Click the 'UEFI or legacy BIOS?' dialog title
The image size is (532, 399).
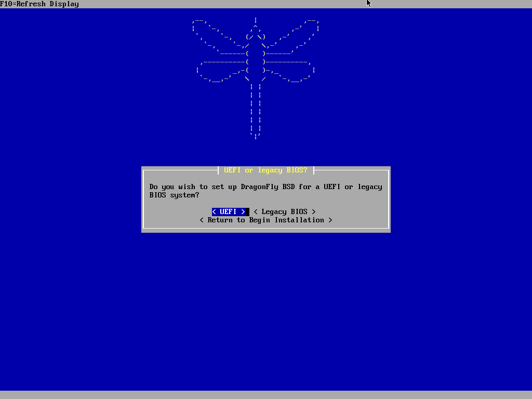(x=265, y=170)
